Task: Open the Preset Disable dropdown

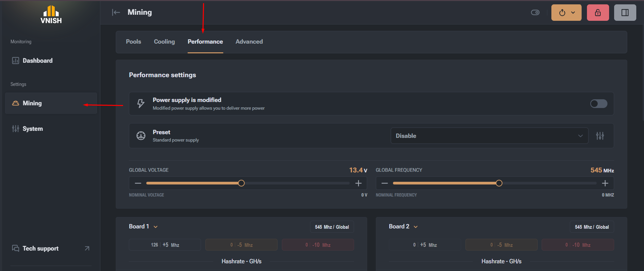Action: click(x=489, y=136)
